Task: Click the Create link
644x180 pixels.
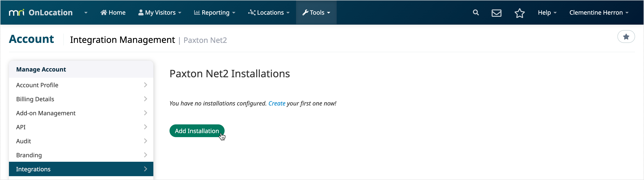Action: coord(277,103)
